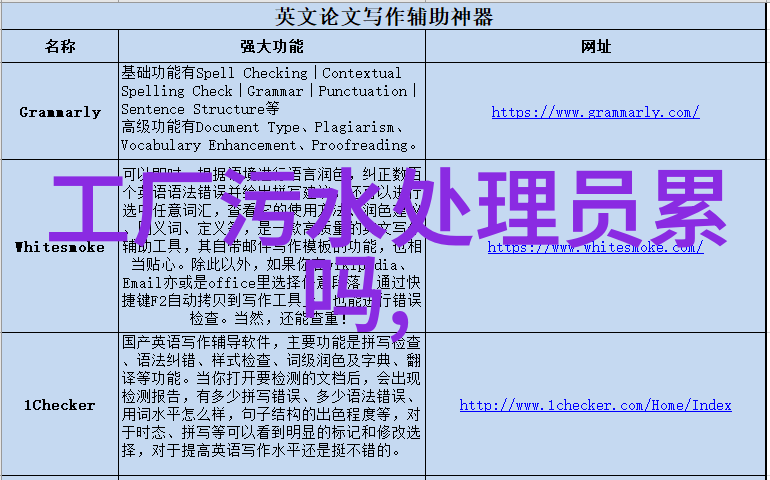Open the grammarly.com hyperlink
Screen dimensions: 770x480
tap(595, 113)
